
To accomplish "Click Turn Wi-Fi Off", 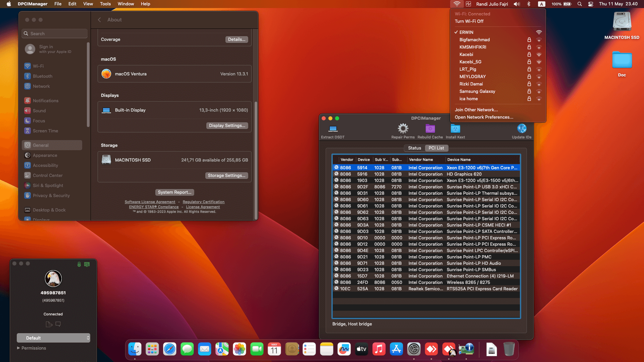I will coord(469,21).
